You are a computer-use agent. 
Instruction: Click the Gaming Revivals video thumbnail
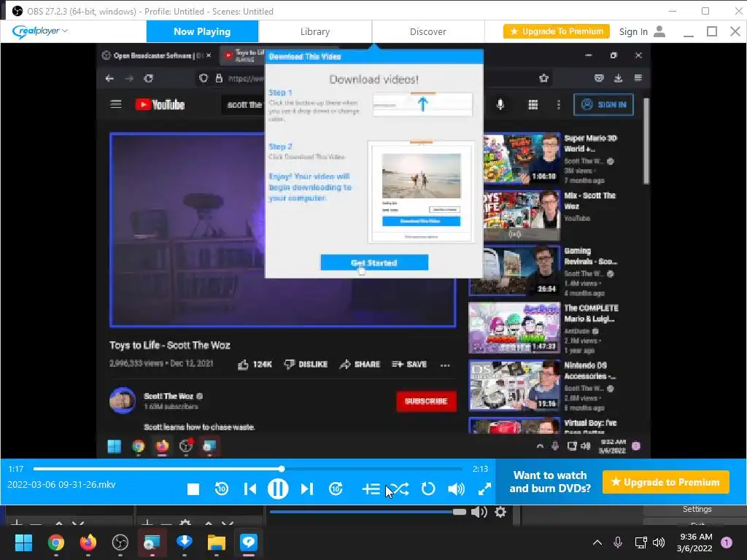pyautogui.click(x=514, y=271)
